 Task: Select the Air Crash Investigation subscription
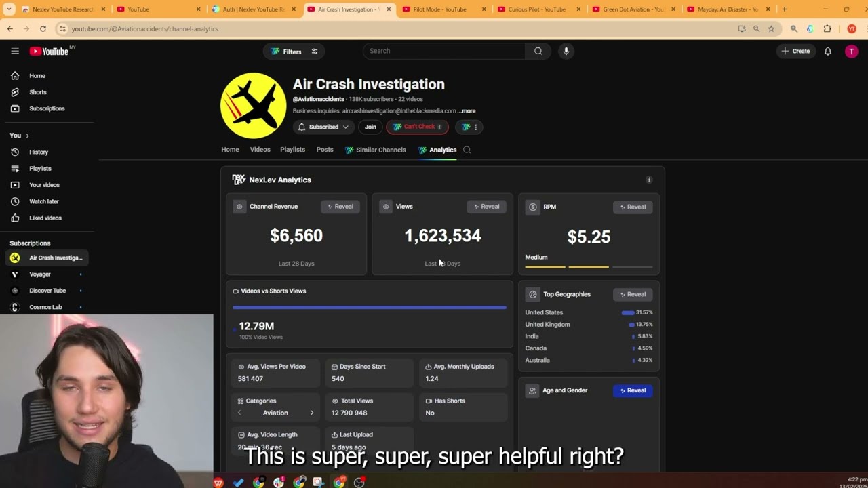coord(47,258)
